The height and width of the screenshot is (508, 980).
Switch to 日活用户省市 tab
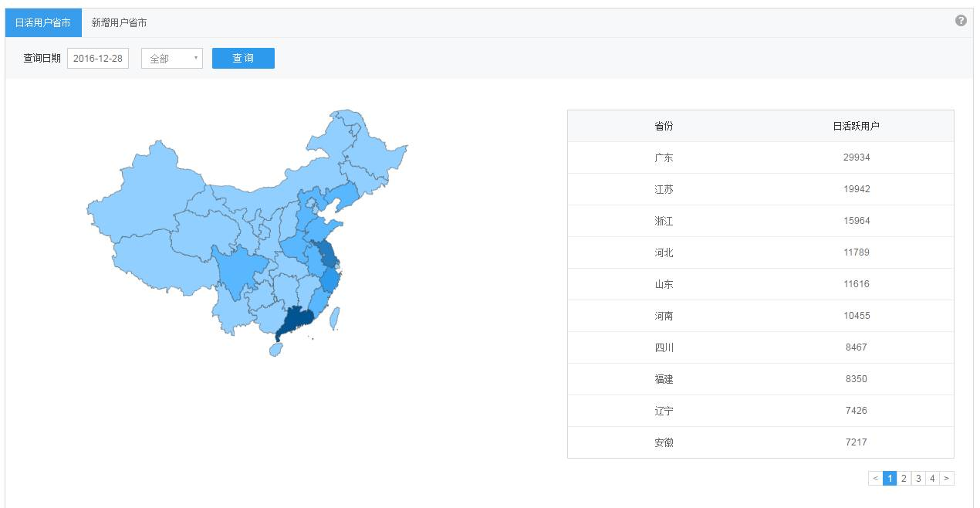(x=43, y=23)
